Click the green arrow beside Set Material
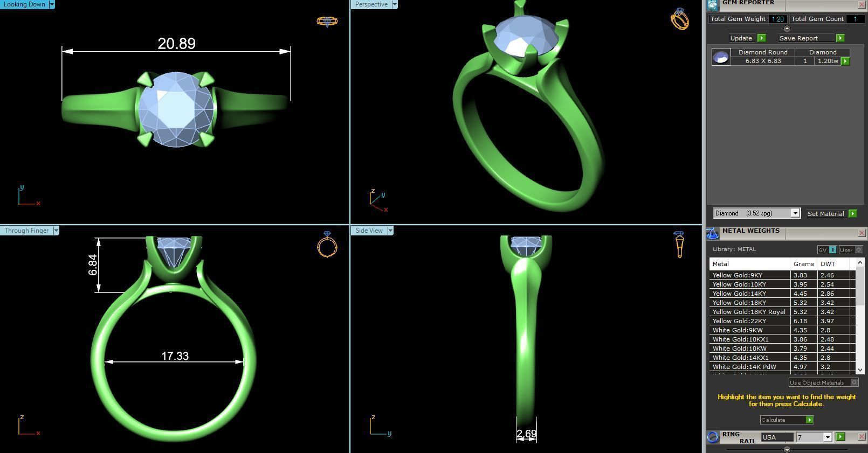Image resolution: width=868 pixels, height=453 pixels. pos(852,214)
